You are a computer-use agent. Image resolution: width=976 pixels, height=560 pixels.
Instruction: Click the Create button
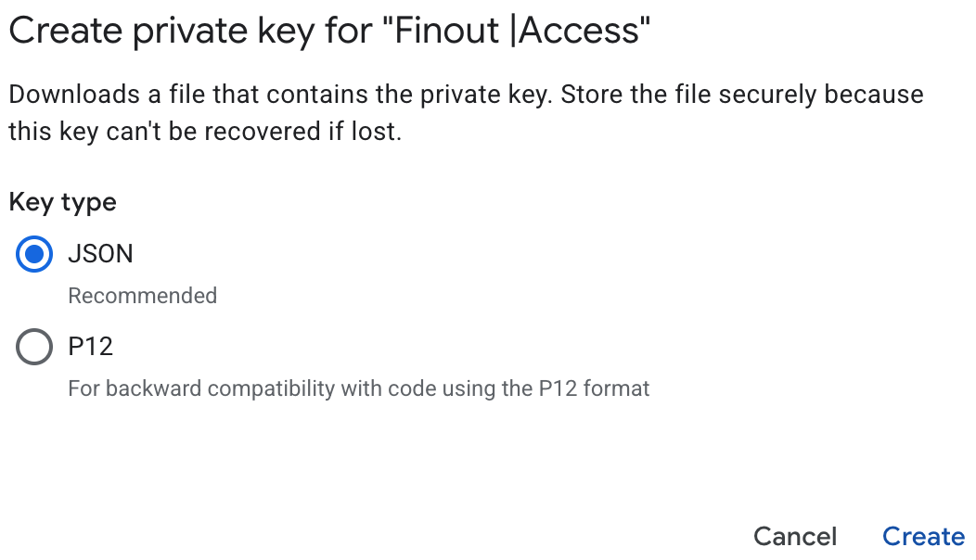tap(923, 536)
